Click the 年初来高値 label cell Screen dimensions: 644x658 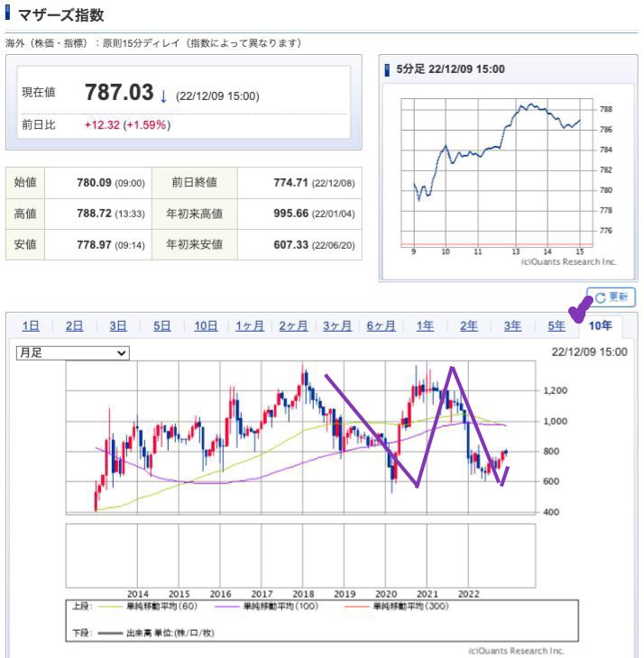point(195,214)
